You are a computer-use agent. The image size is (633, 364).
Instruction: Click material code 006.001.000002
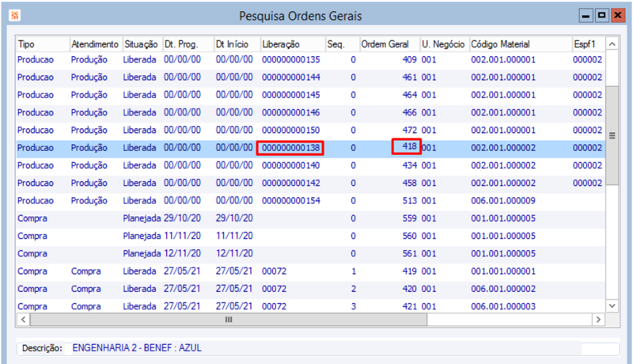click(503, 289)
